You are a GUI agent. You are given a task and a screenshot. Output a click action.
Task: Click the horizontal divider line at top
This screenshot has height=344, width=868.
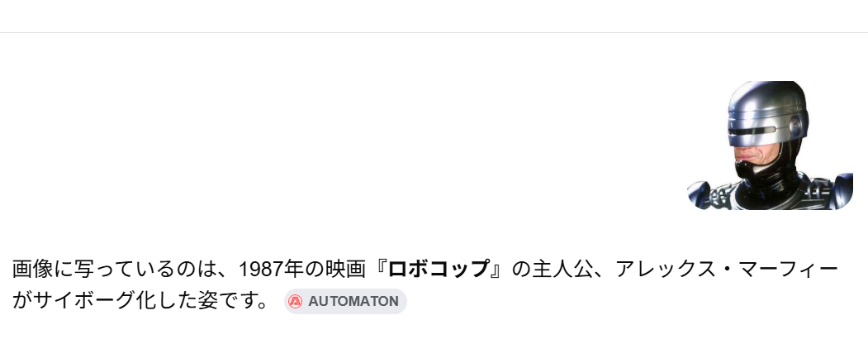click(x=434, y=32)
